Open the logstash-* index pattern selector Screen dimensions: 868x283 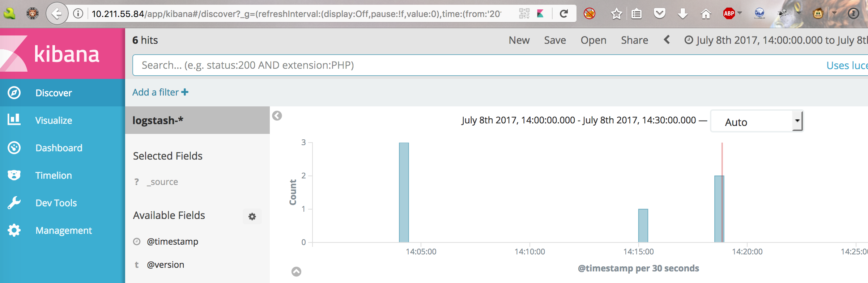(197, 120)
